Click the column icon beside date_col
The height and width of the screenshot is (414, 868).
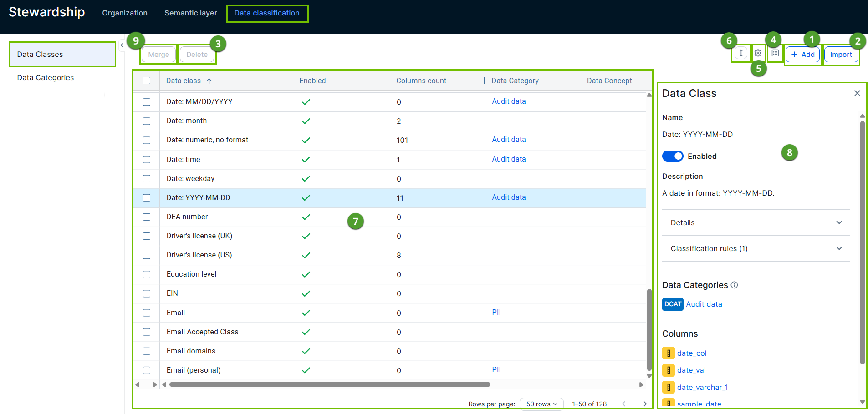pos(668,353)
